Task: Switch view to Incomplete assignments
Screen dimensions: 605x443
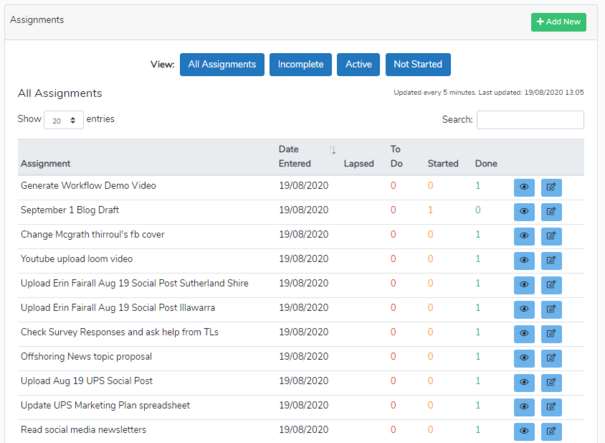Action: 301,65
